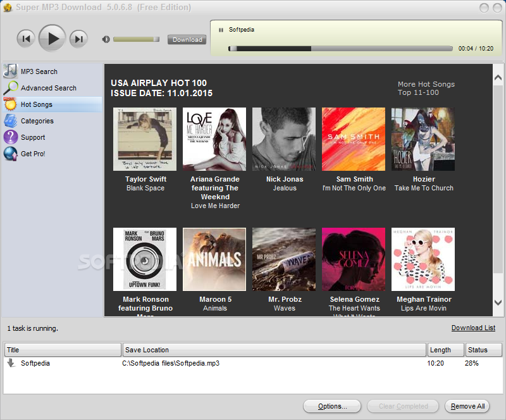Sort downloads by the Title column
The width and height of the screenshot is (506, 420).
63,350
